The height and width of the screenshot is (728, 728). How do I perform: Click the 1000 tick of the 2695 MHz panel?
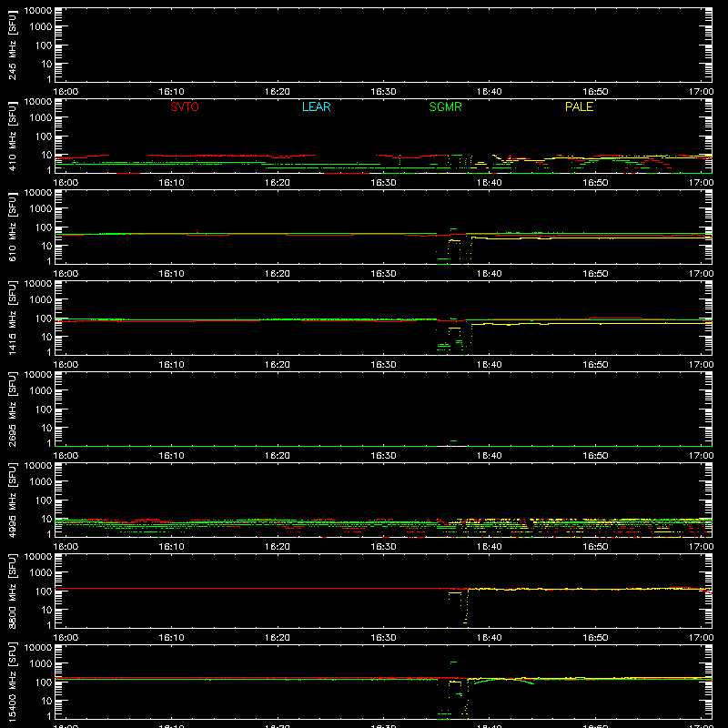click(x=41, y=390)
